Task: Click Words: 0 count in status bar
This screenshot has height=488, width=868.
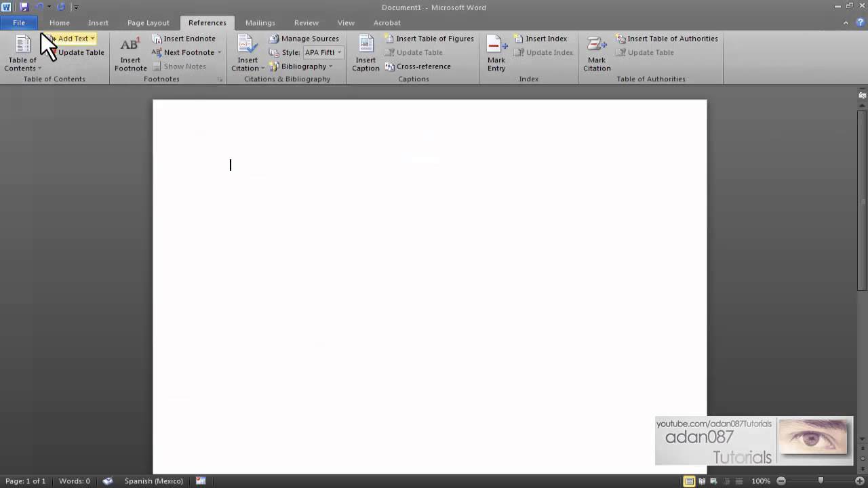Action: click(x=75, y=481)
